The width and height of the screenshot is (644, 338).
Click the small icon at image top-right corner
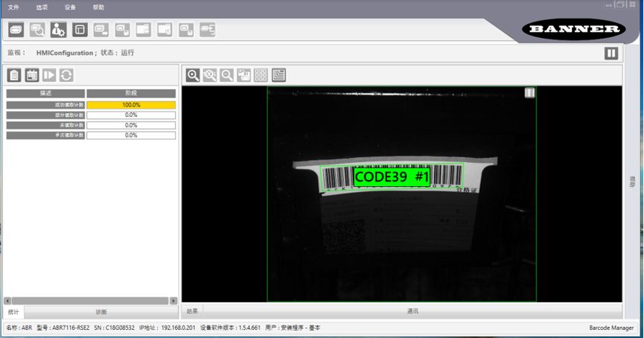[x=530, y=92]
